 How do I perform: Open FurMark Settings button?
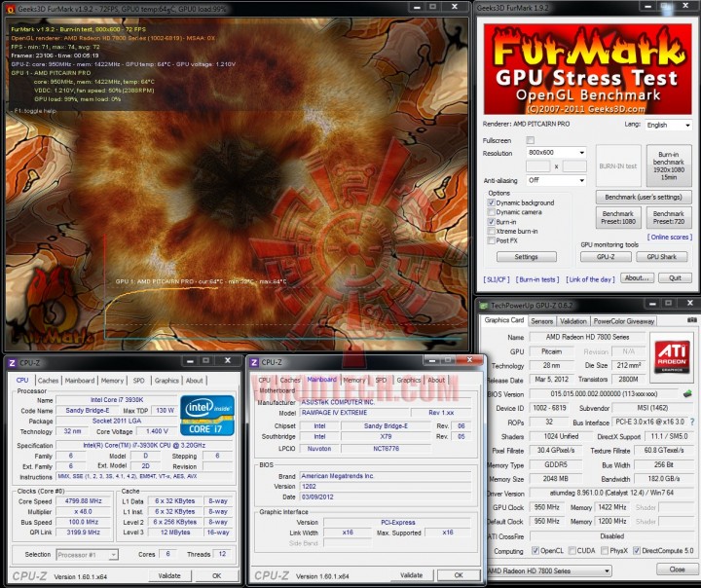click(526, 257)
